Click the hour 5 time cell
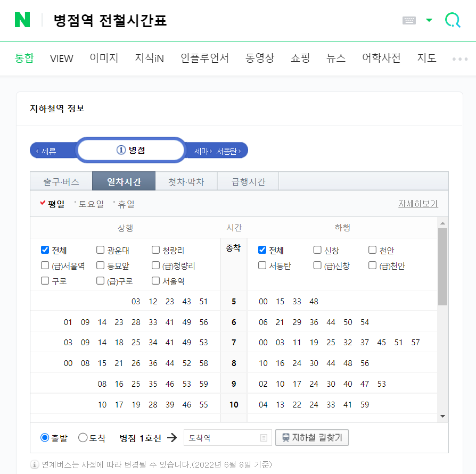The image size is (476, 474). coord(234,302)
